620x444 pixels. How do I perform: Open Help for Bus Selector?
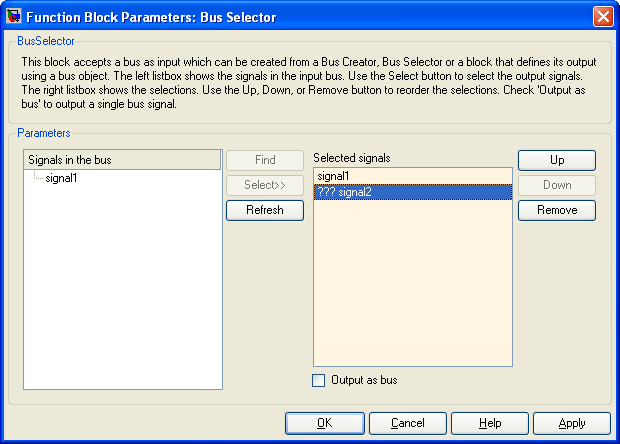490,423
